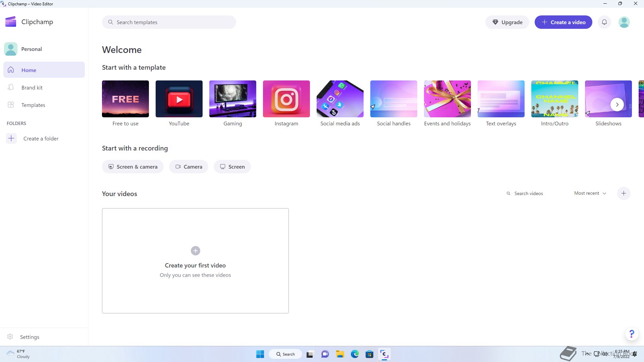This screenshot has width=644, height=362.
Task: Open Microsoft Store from the taskbar
Action: click(x=369, y=354)
